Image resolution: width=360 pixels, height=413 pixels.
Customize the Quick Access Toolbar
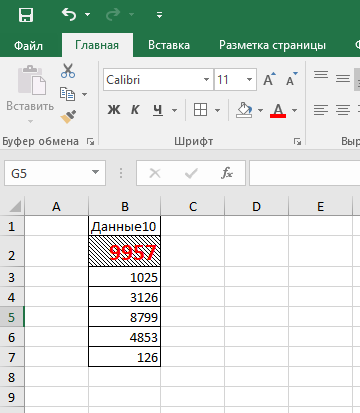coord(159,15)
